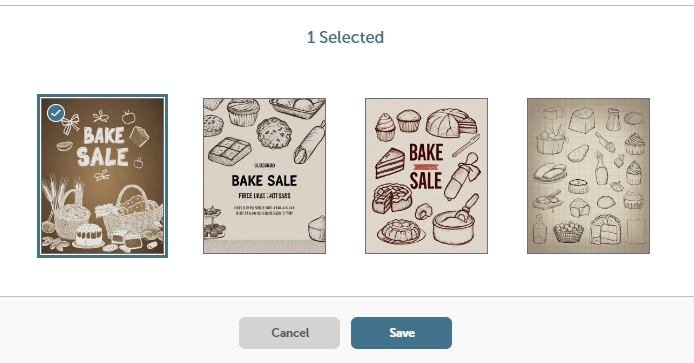Click the sliced layer cake sketch on grid paper

click(605, 229)
